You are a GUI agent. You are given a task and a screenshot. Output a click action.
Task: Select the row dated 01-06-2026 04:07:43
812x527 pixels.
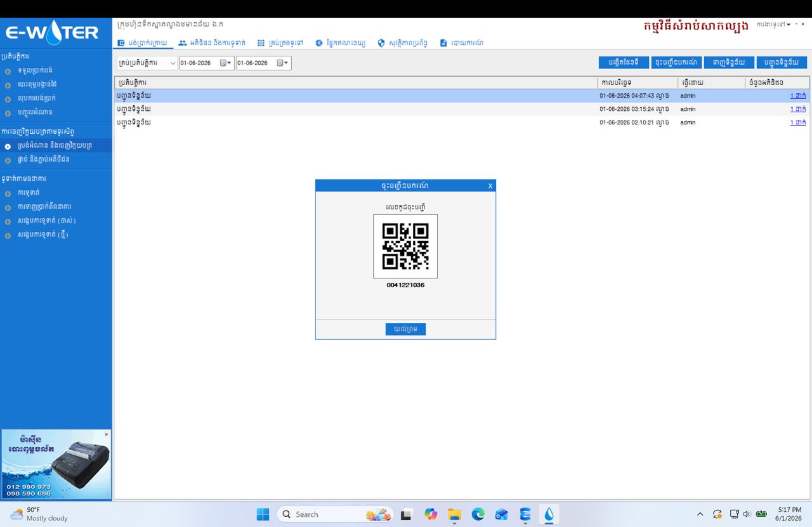462,96
